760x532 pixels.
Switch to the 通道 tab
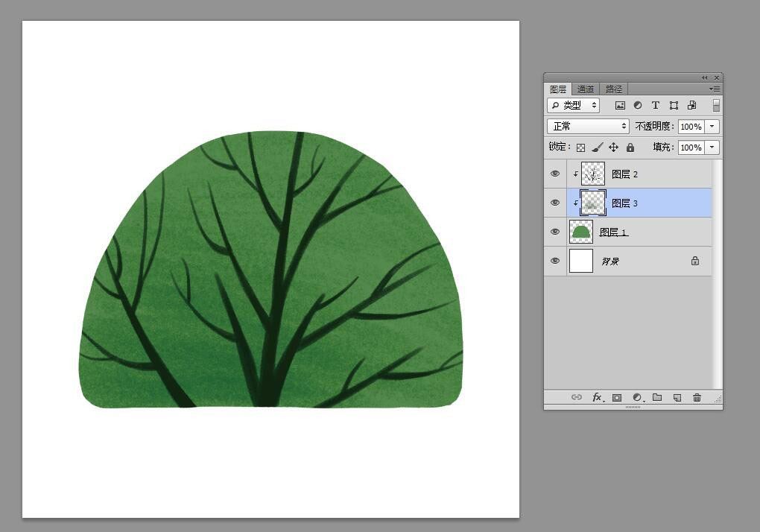(586, 89)
